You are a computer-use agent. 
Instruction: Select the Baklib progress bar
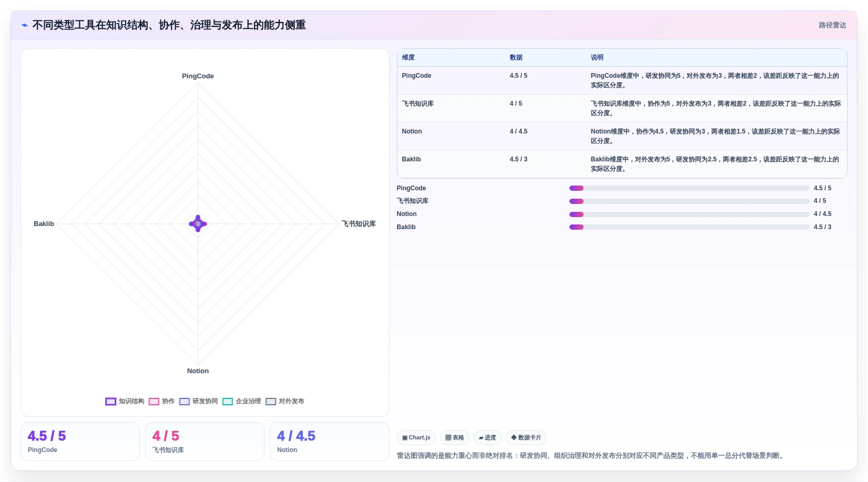click(689, 227)
